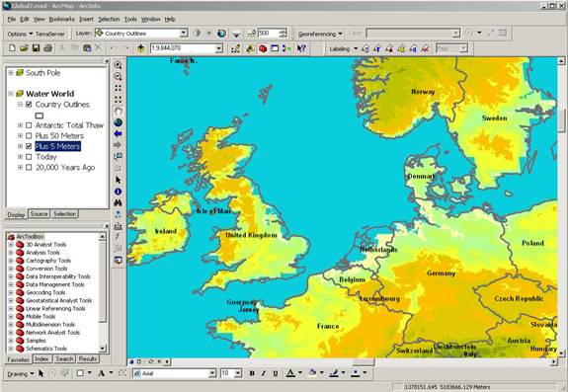The image size is (568, 392).
Task: Click the Bold formatting button
Action: click(252, 373)
